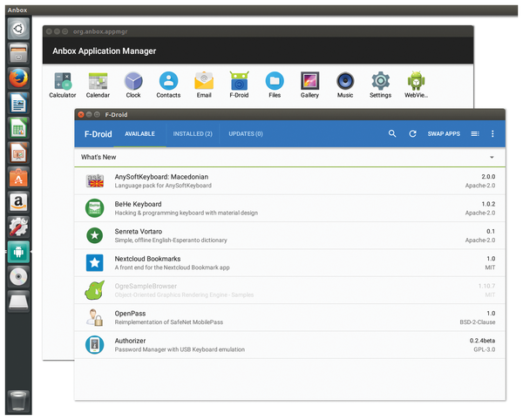
Task: Open the Trash in Ubuntu launcher
Action: [18, 401]
